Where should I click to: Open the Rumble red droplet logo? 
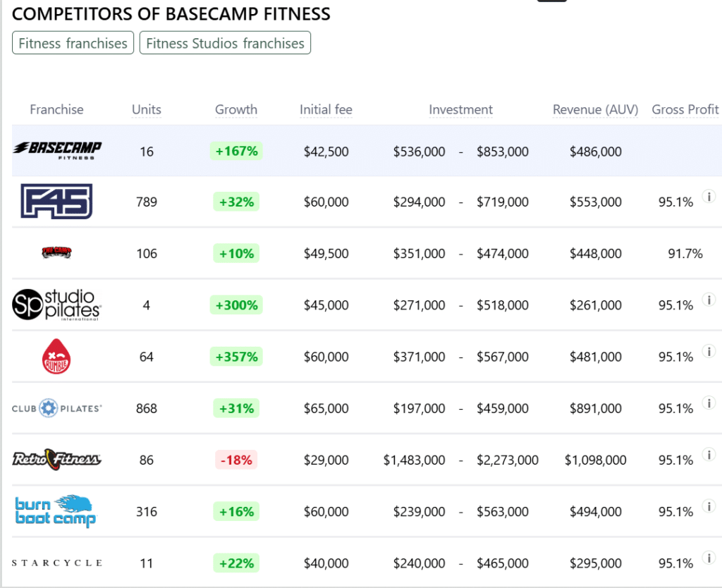point(56,356)
